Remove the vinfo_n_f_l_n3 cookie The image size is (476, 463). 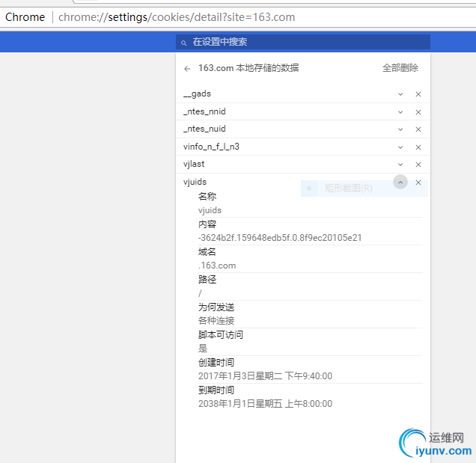pyautogui.click(x=418, y=147)
